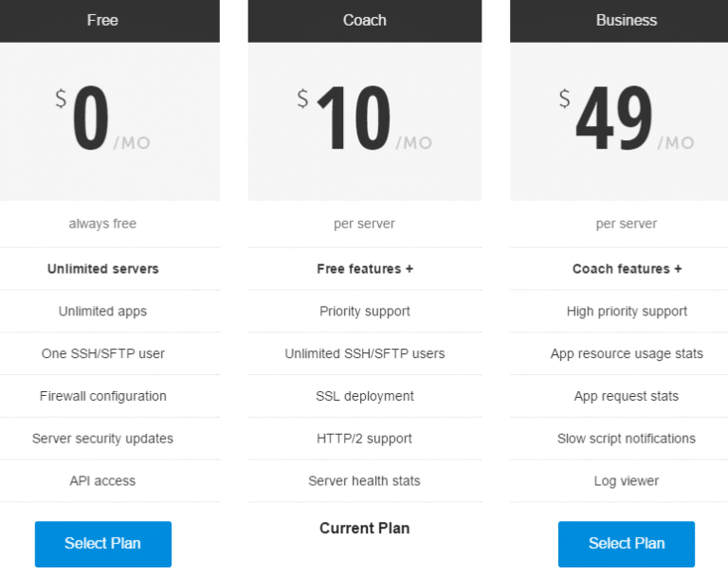Click API access feature
728x575 pixels.
pyautogui.click(x=102, y=481)
